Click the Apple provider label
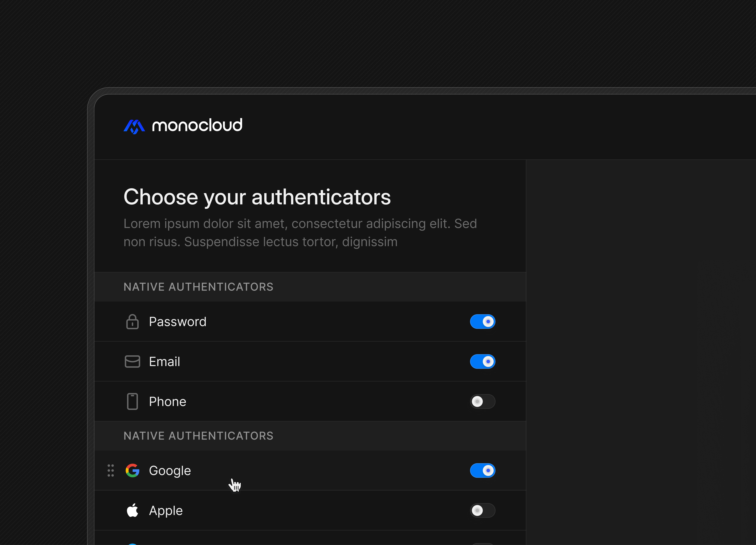Screen dimensions: 756x545 [x=166, y=510]
